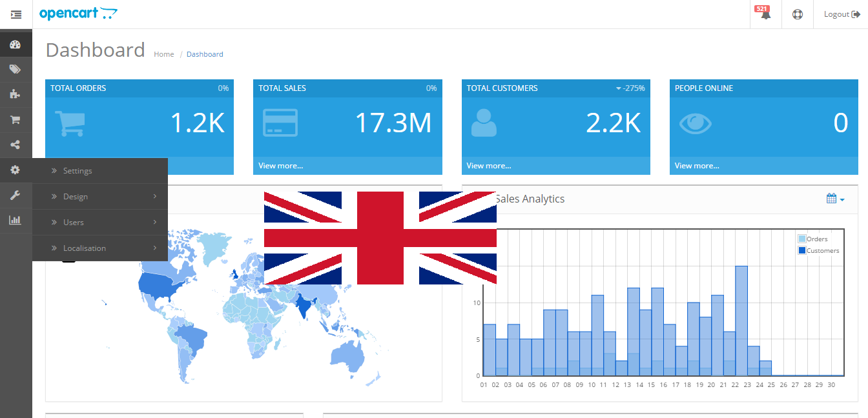Select the Marketing share icon

pos(16,144)
